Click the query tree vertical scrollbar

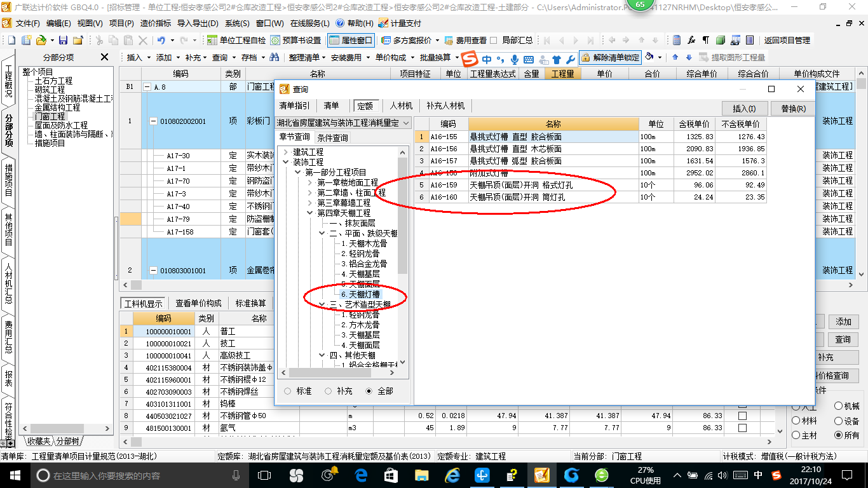[x=403, y=215]
